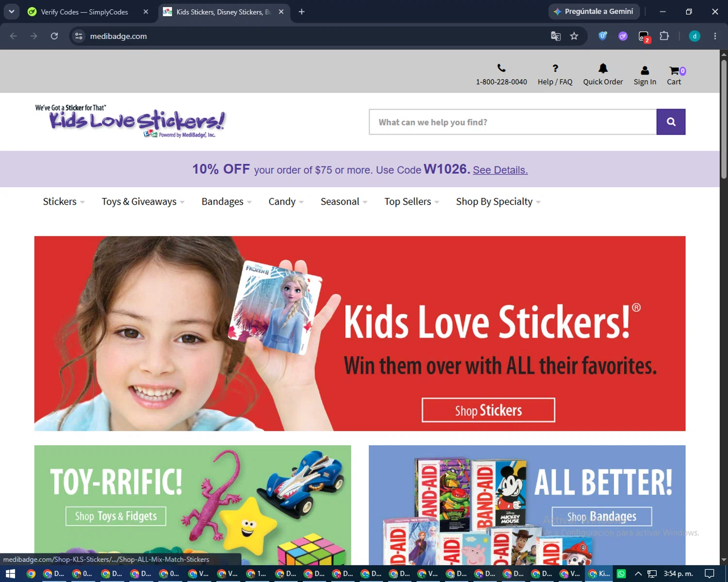Switch to the 'Ki...' Chrome taskbar window
728x582 pixels.
pos(599,574)
